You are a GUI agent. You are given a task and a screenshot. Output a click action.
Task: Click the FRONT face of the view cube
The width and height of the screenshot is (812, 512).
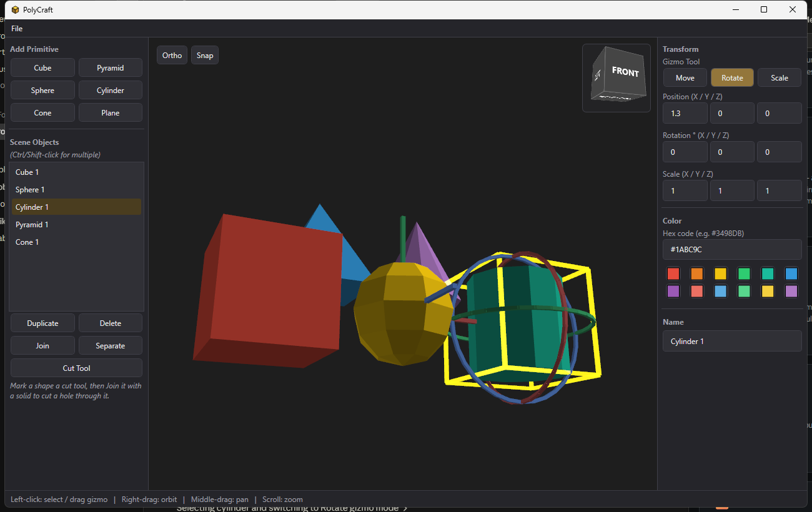(625, 71)
